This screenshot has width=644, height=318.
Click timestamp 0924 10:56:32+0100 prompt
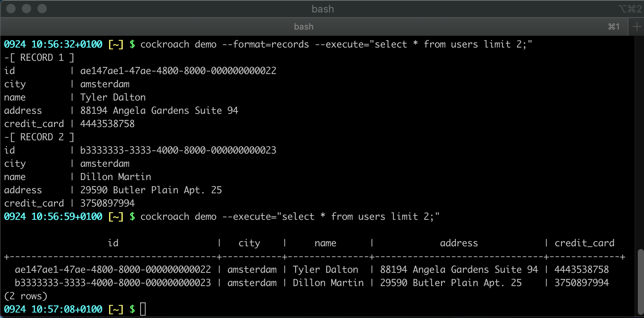point(53,44)
